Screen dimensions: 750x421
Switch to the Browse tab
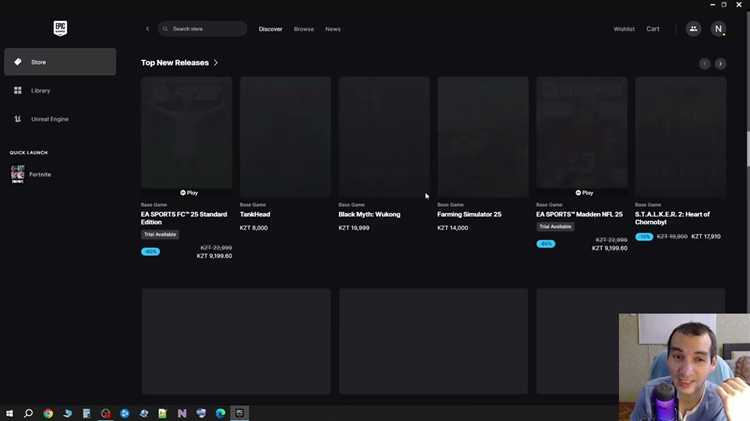(x=304, y=29)
